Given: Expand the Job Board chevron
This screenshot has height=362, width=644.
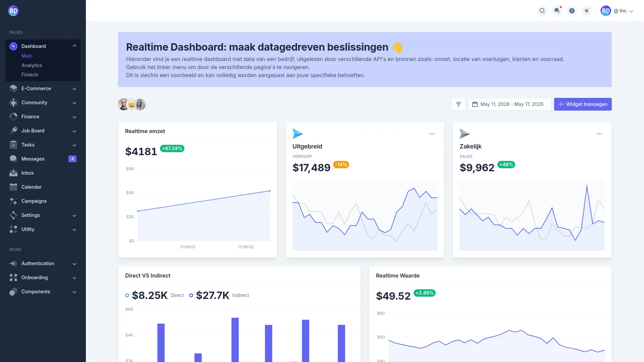Looking at the screenshot, I should tap(74, 131).
